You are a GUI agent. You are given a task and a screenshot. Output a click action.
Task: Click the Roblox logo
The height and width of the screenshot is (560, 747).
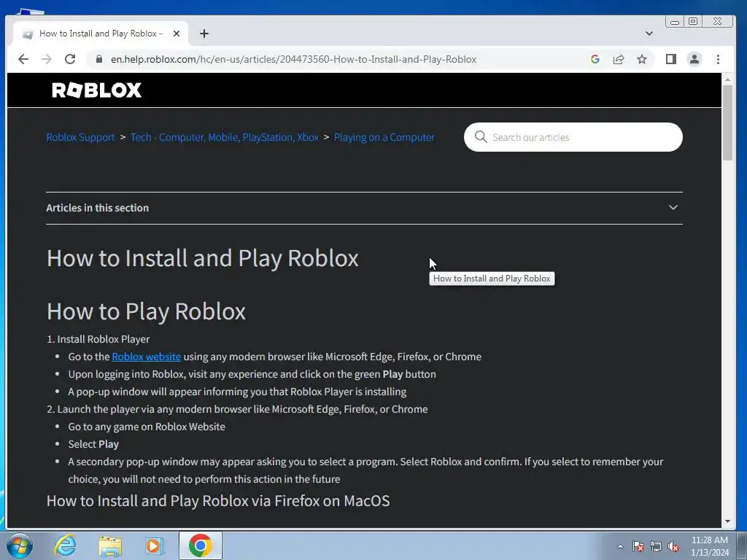pos(97,90)
